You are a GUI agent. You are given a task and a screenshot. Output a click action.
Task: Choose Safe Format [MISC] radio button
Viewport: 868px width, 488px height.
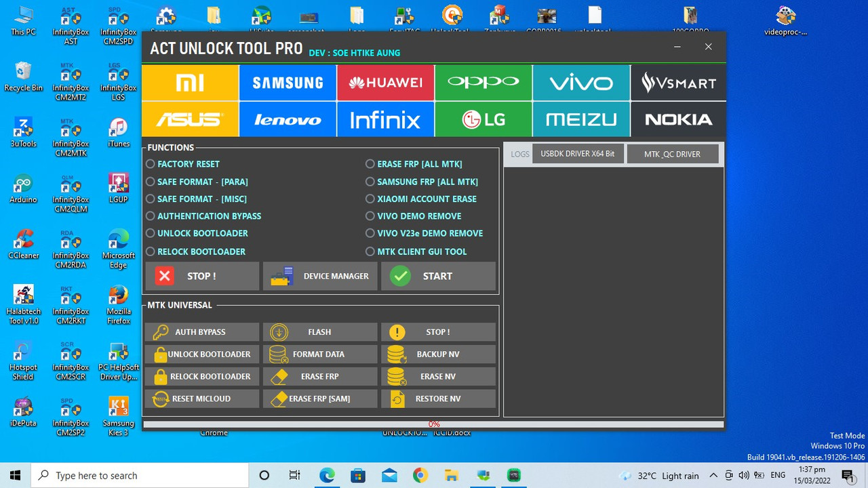click(x=197, y=199)
